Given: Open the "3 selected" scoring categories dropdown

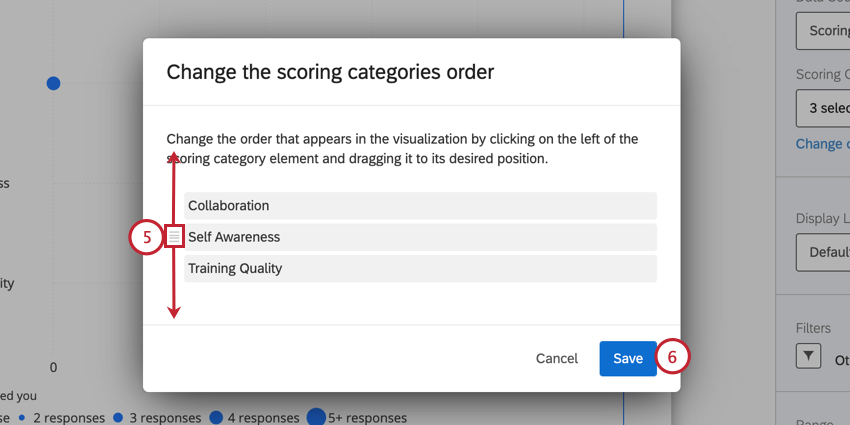Looking at the screenshot, I should pyautogui.click(x=822, y=106).
